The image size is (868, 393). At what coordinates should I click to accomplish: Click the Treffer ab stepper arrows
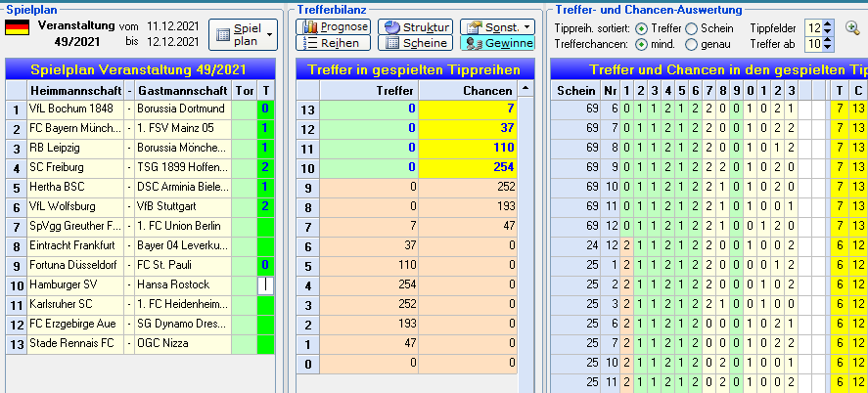(x=828, y=44)
